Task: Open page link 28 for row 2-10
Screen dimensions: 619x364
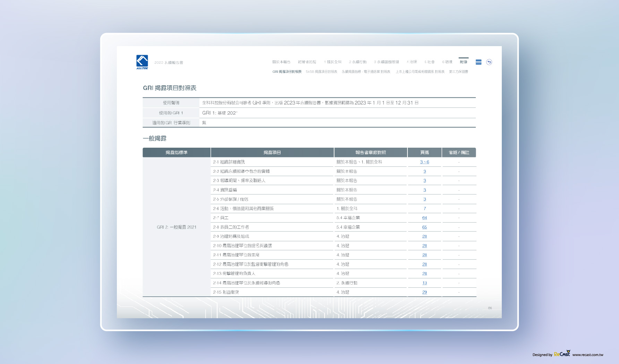Action: point(424,246)
